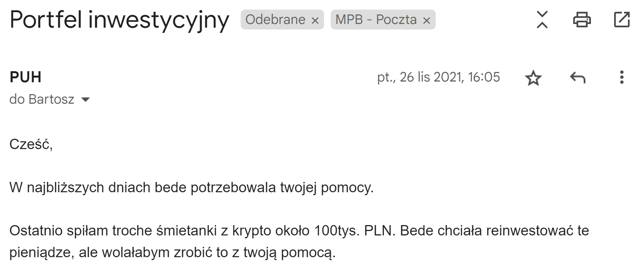Screen dimensions: 644x276
Task: Click the line starting 'W najbliższych dniach'
Action: tap(191, 187)
